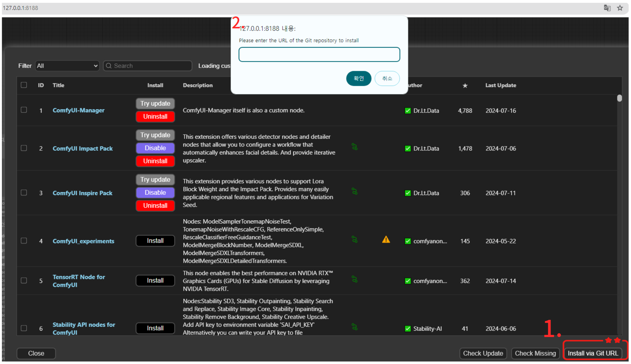Install Stability API nodes for ComfyUI
This screenshot has height=364, width=631.
pos(155,328)
